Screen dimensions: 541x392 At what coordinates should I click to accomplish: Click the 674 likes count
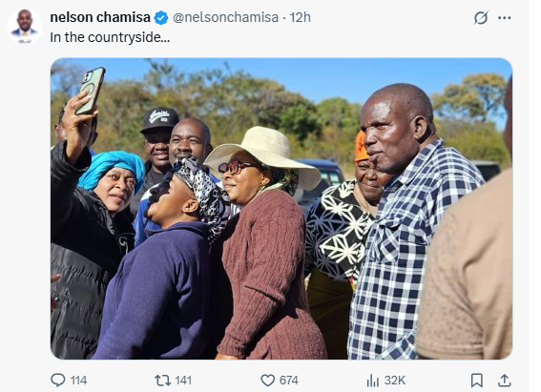click(289, 381)
